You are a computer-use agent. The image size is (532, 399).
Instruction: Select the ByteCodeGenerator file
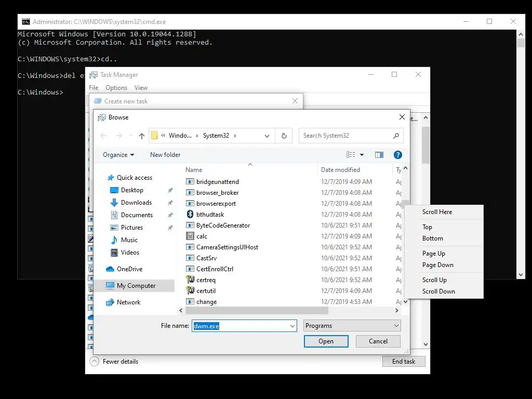(x=223, y=225)
